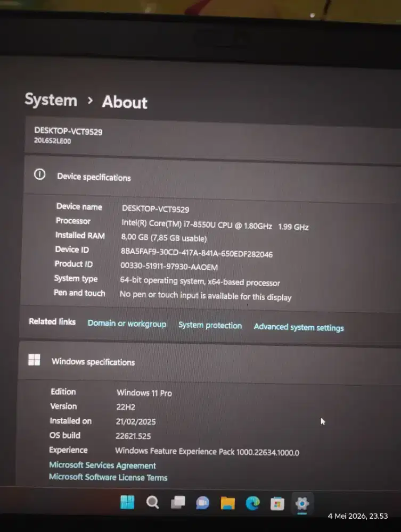Click the Experience label

click(x=68, y=450)
